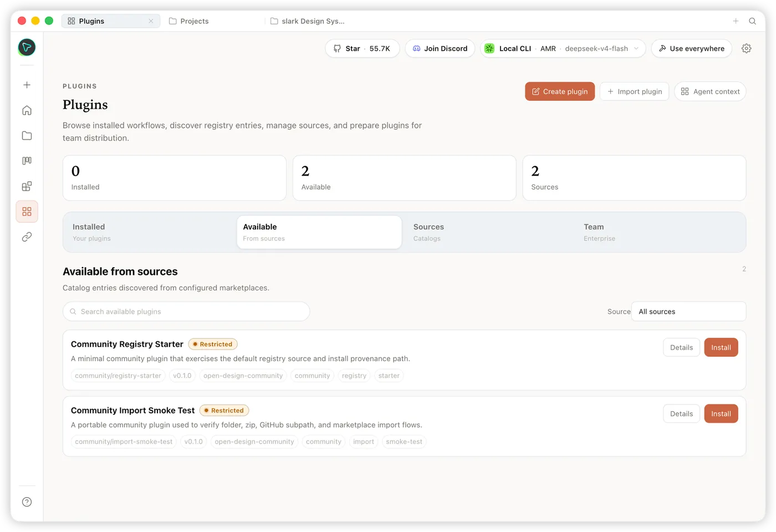Open the folder icon in the left sidebar
This screenshot has height=532, width=776.
27,136
